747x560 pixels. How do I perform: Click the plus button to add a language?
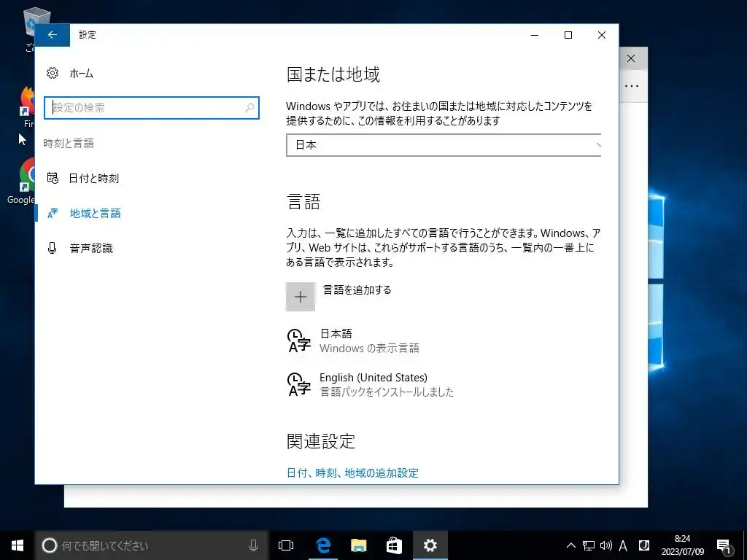(x=300, y=297)
